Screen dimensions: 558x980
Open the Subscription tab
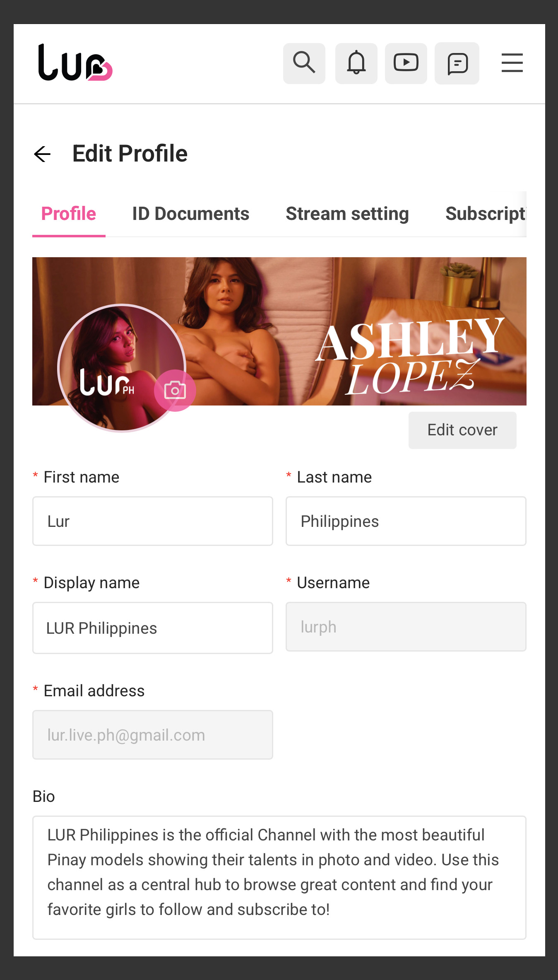pos(486,214)
